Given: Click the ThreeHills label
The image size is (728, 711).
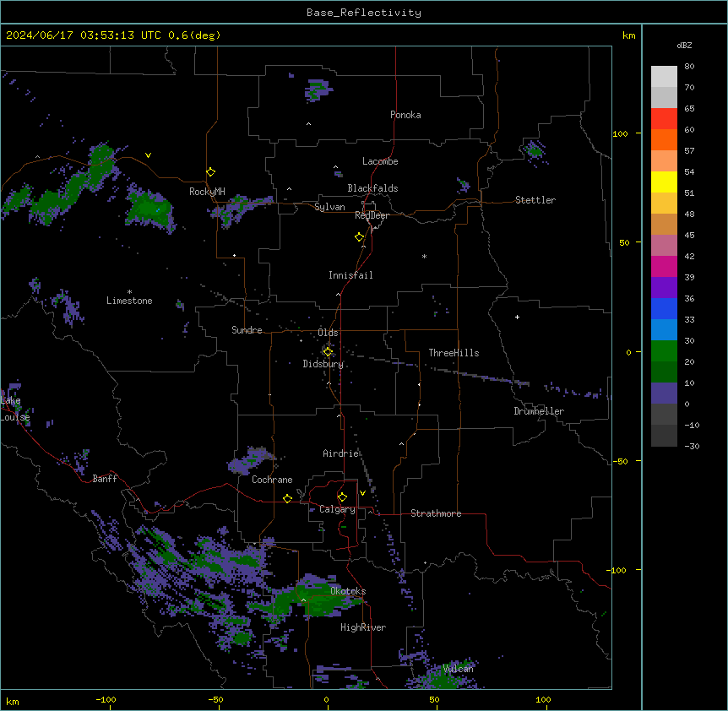Looking at the screenshot, I should (454, 353).
